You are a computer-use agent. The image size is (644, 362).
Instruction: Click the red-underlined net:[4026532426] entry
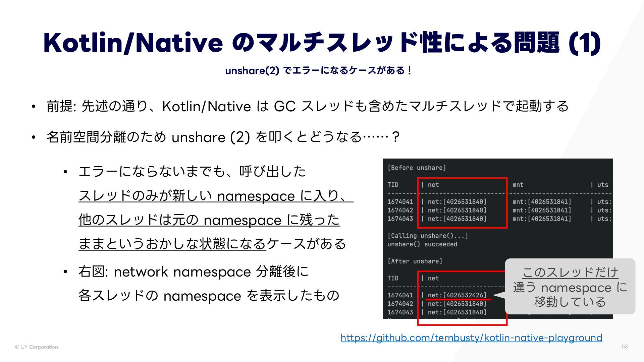coord(457,295)
